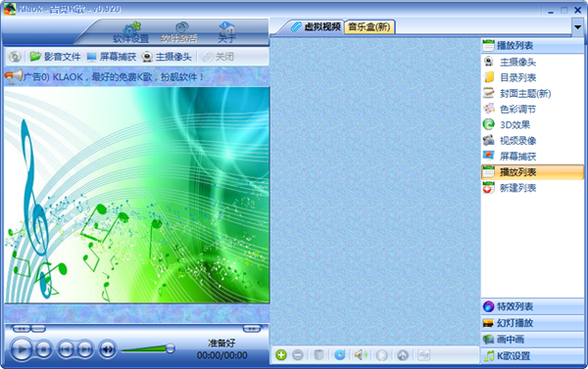Minimize the Klaok window

(551, 10)
